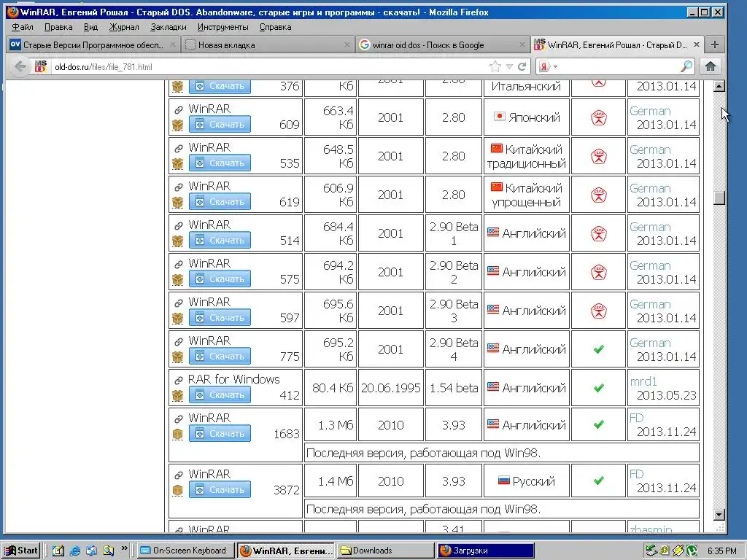
Task: Open the Firefox home page
Action: (x=711, y=66)
